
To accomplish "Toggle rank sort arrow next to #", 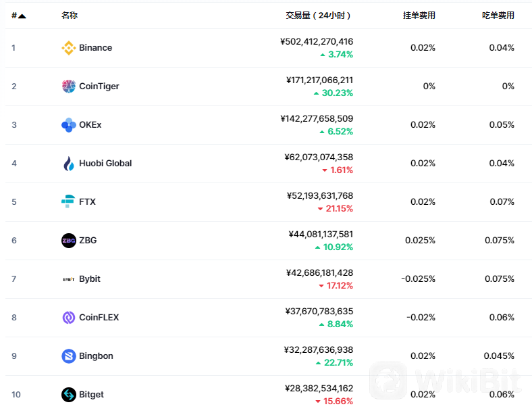I will 22,16.
